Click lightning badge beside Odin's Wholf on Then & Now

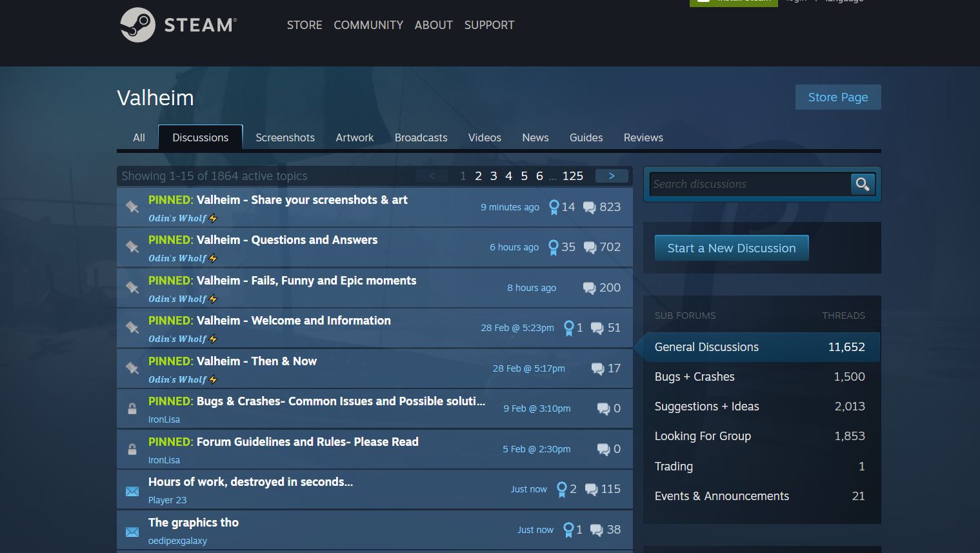[214, 379]
